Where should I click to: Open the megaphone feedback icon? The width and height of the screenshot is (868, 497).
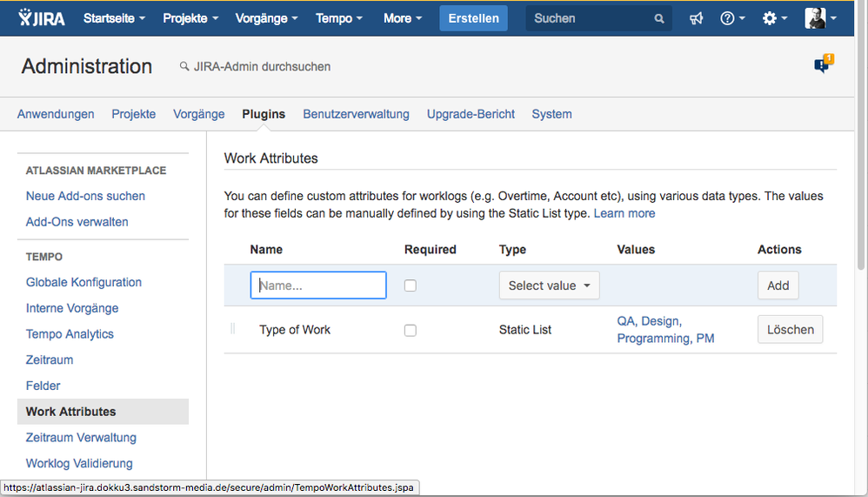pos(696,18)
